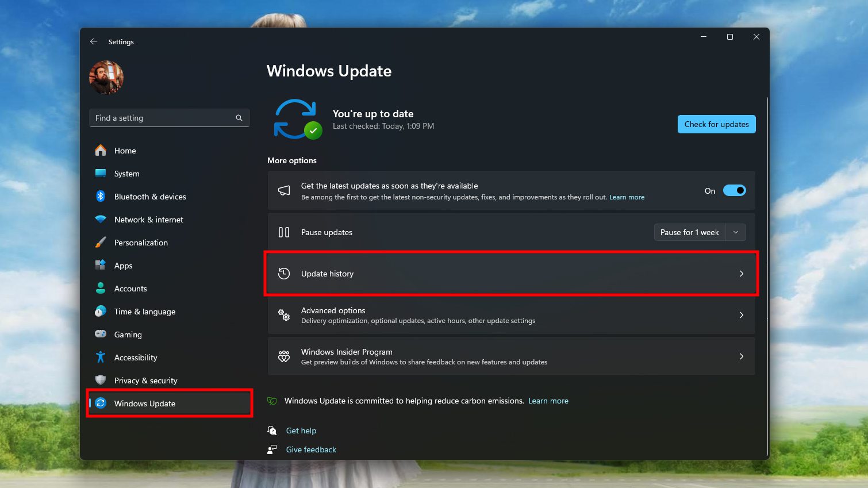Open Learn more link about carbon emissions
The height and width of the screenshot is (488, 868).
coord(548,401)
